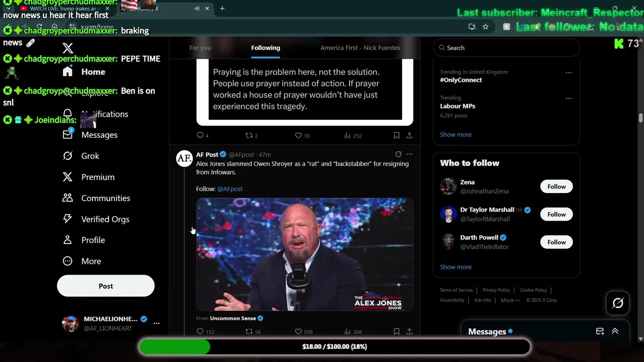Follow Darth Powell
Viewport: 644px width, 362px height.
point(556,242)
